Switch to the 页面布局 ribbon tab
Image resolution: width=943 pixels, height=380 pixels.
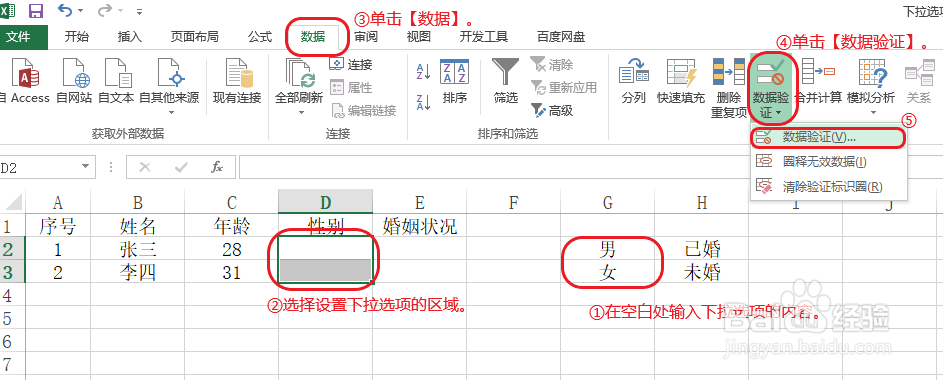[194, 37]
